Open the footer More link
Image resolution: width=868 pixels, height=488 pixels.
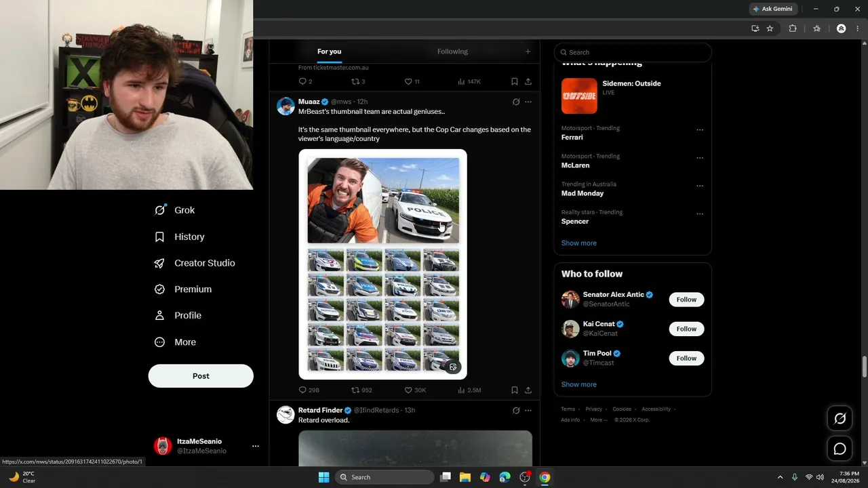click(x=598, y=420)
